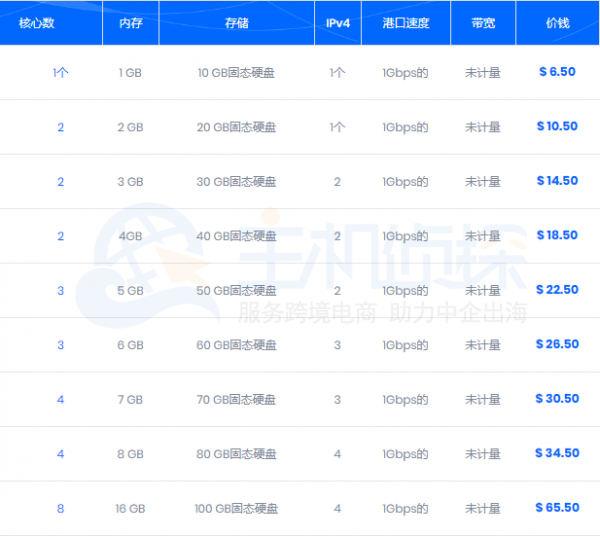Select the $ 26.50 plan price
Screen dimensions: 600x536
coord(557,344)
